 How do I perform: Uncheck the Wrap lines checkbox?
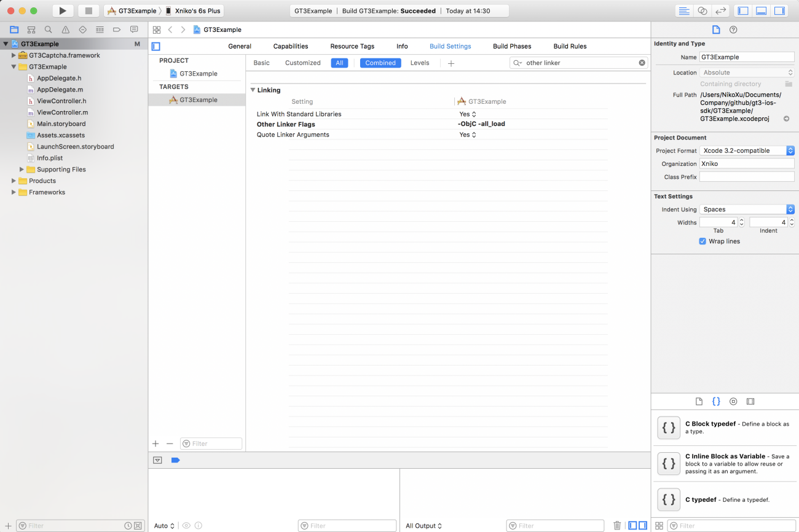703,241
